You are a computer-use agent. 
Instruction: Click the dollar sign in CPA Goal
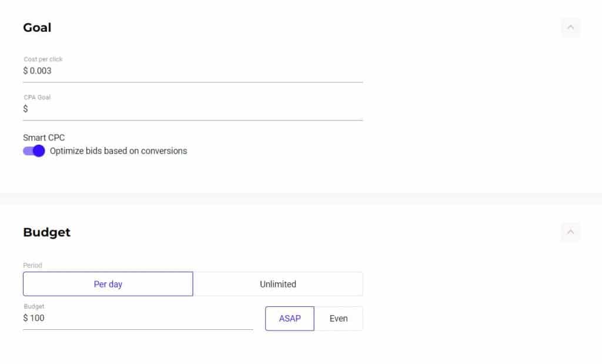pos(25,109)
